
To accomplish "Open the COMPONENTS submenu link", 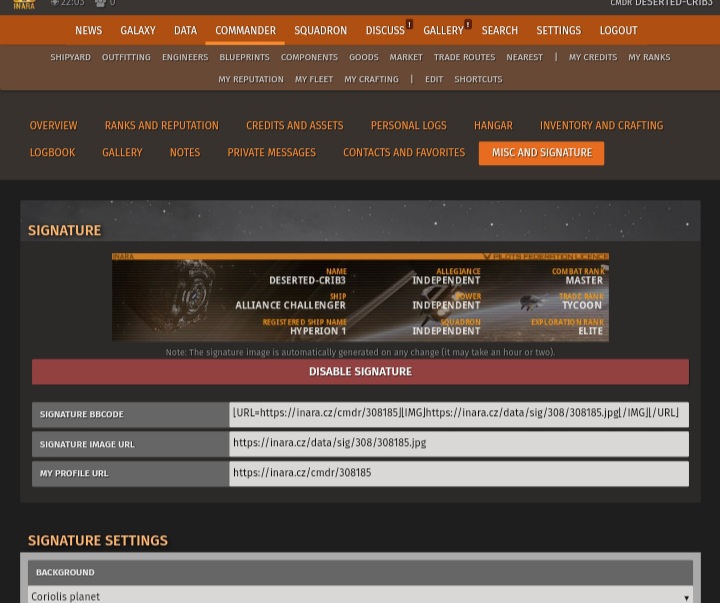I will click(x=309, y=57).
